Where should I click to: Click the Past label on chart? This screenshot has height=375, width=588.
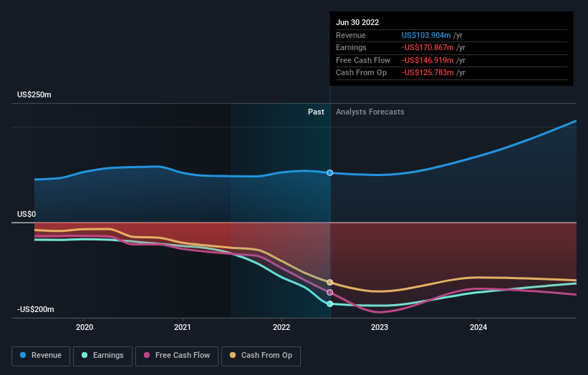point(316,112)
